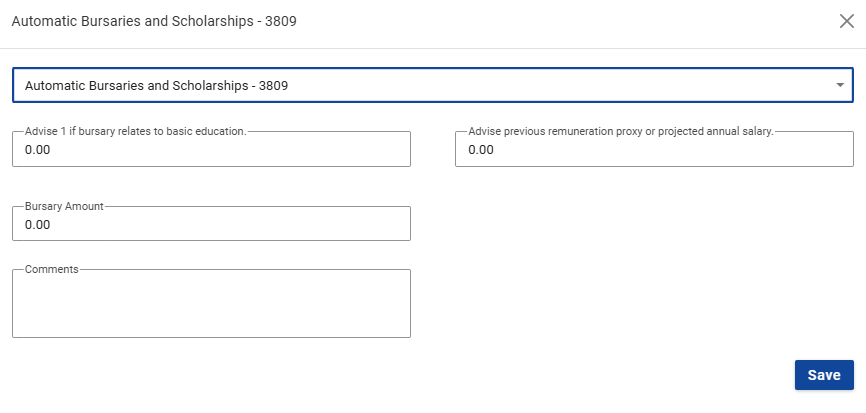Click the 0.00 value in Bursary Amount

tap(37, 225)
